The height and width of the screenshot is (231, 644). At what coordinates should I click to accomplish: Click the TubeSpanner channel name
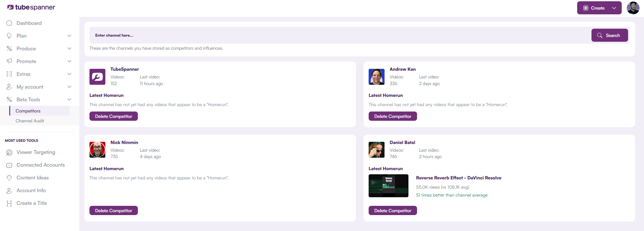[125, 69]
